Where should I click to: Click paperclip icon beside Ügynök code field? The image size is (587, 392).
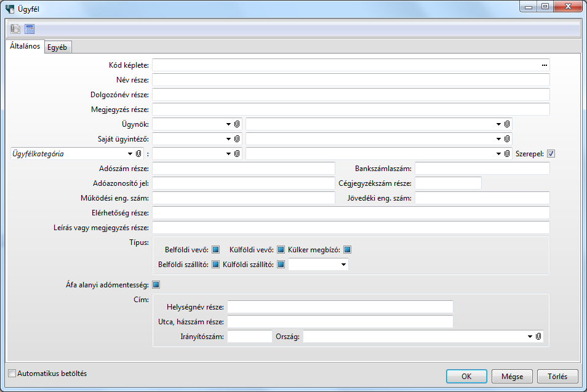click(237, 124)
